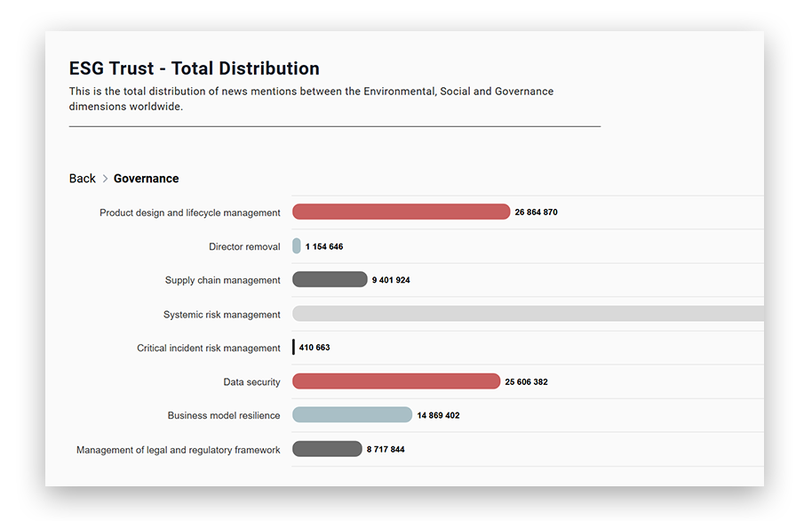The height and width of the screenshot is (521, 812).
Task: Select the dark gray Supply chain management bar
Action: click(330, 280)
